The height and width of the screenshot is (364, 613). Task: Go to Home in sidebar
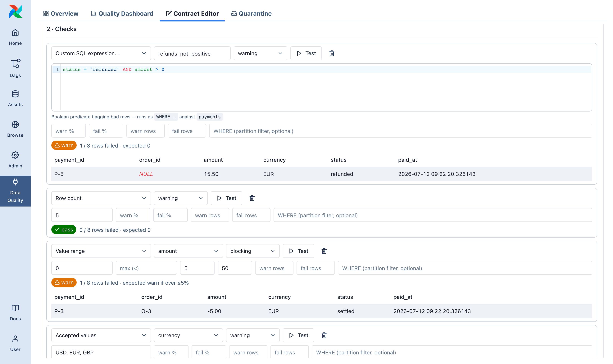15,37
